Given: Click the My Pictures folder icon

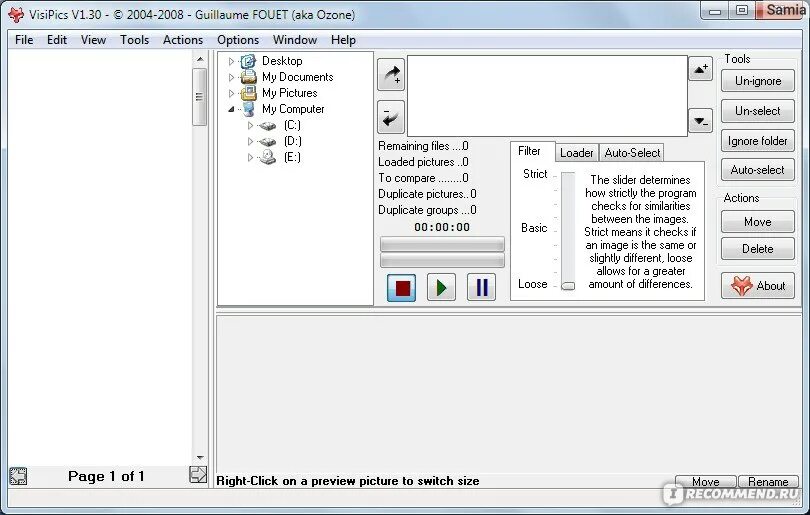Looking at the screenshot, I should tap(248, 93).
